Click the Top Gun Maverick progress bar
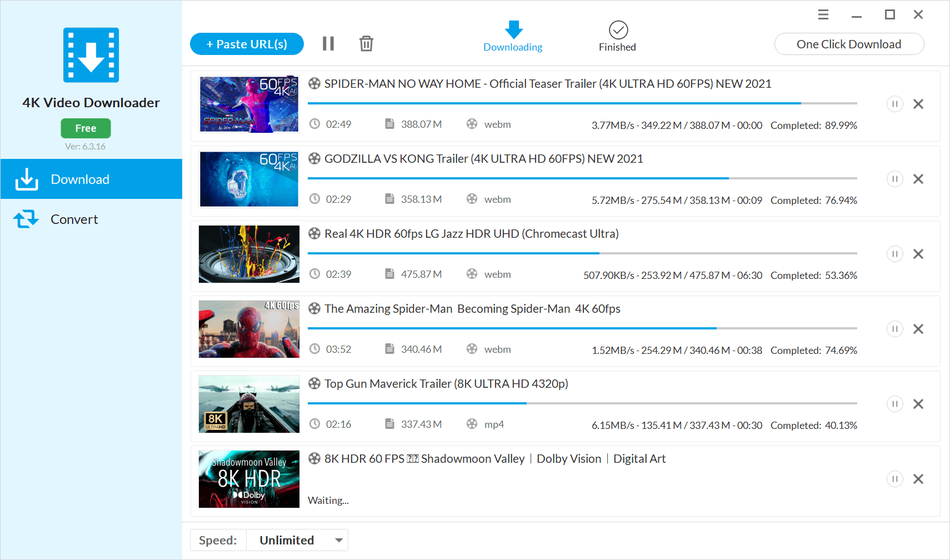 point(582,403)
